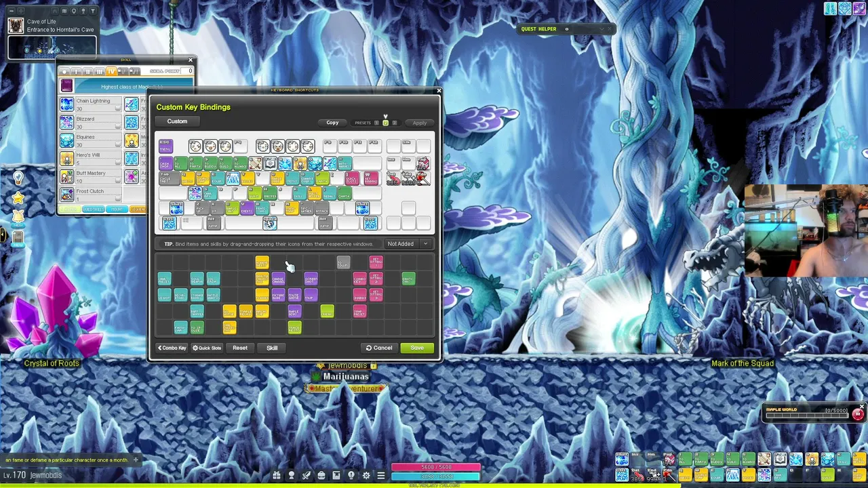Click the Reset button

point(240,348)
